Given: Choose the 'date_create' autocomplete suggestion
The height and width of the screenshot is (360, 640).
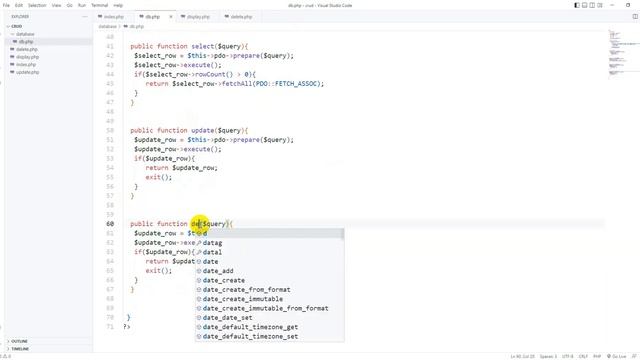Looking at the screenshot, I should click(269, 280).
